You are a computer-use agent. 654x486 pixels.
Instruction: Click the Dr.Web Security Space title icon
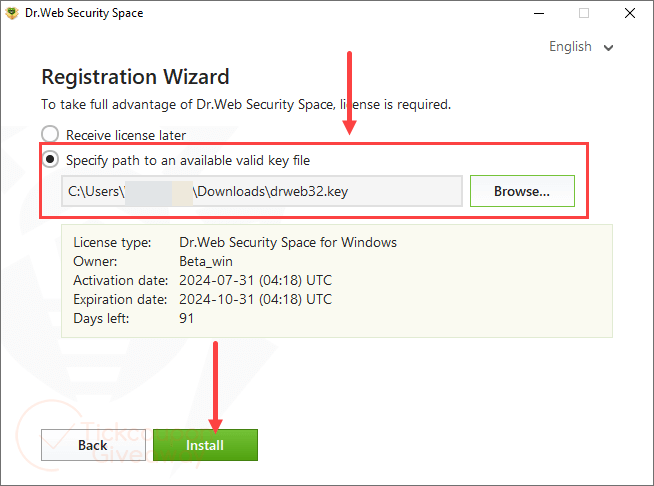coord(12,13)
